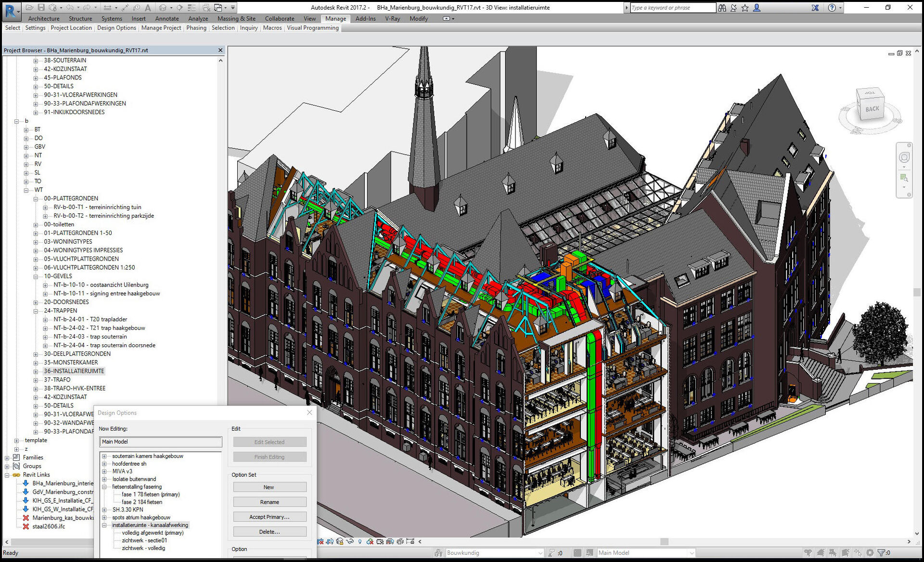Screen dimensions: 924x562
Task: Open the Communication Center satellite icon
Action: tap(733, 8)
